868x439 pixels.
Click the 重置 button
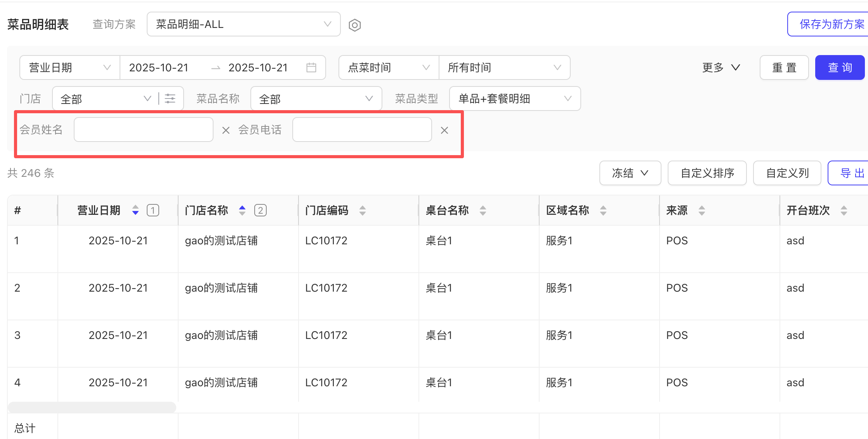784,67
